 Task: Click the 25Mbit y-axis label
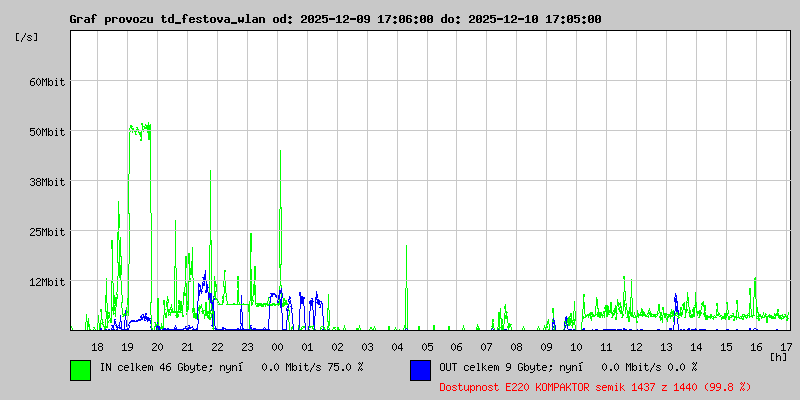46,232
